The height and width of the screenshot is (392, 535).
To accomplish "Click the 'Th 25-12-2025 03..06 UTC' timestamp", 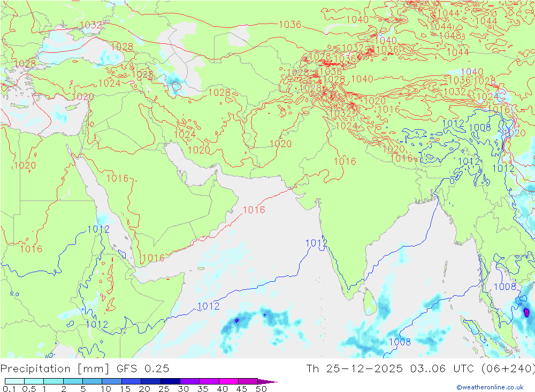I will (x=390, y=368).
